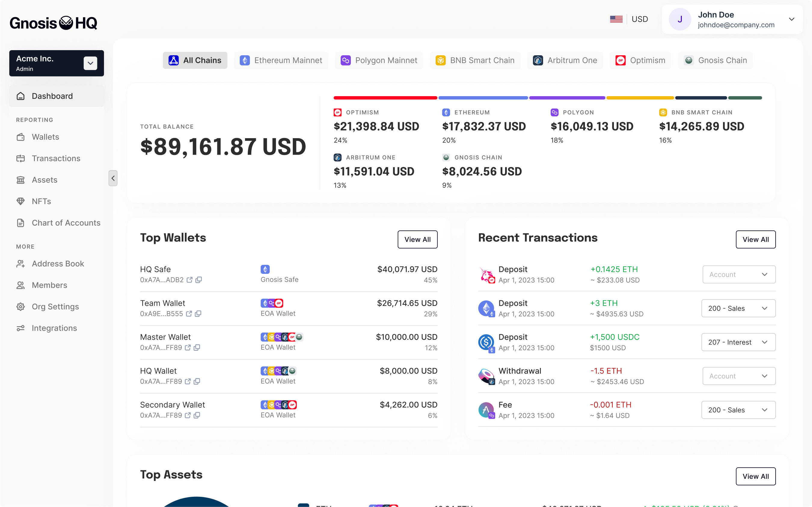
Task: Open Account dropdown for 0.1425 ETH Deposit
Action: point(739,274)
